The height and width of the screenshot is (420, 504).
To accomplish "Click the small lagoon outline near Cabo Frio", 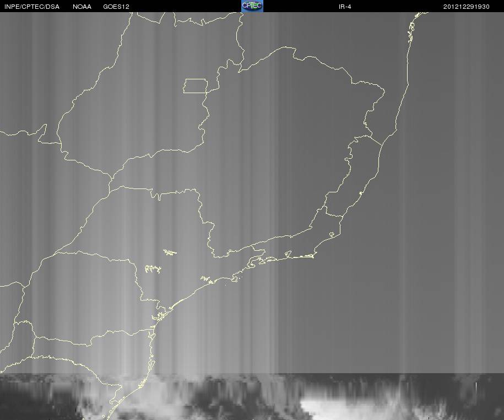I will point(332,234).
